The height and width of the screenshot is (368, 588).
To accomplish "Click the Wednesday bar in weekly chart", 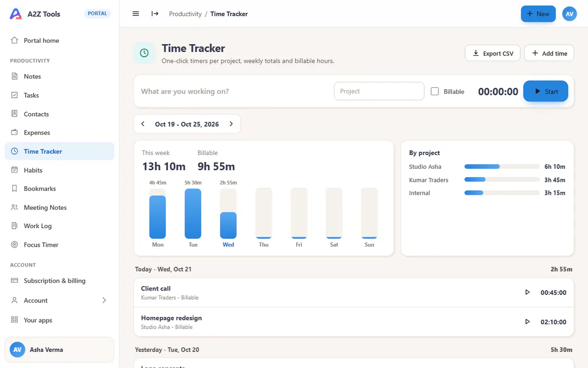I will [228, 225].
